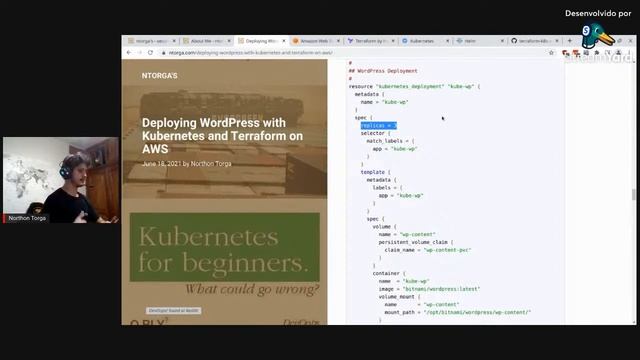Click the padlock icon in address bar
This screenshot has width=640, height=360.
coord(163,53)
